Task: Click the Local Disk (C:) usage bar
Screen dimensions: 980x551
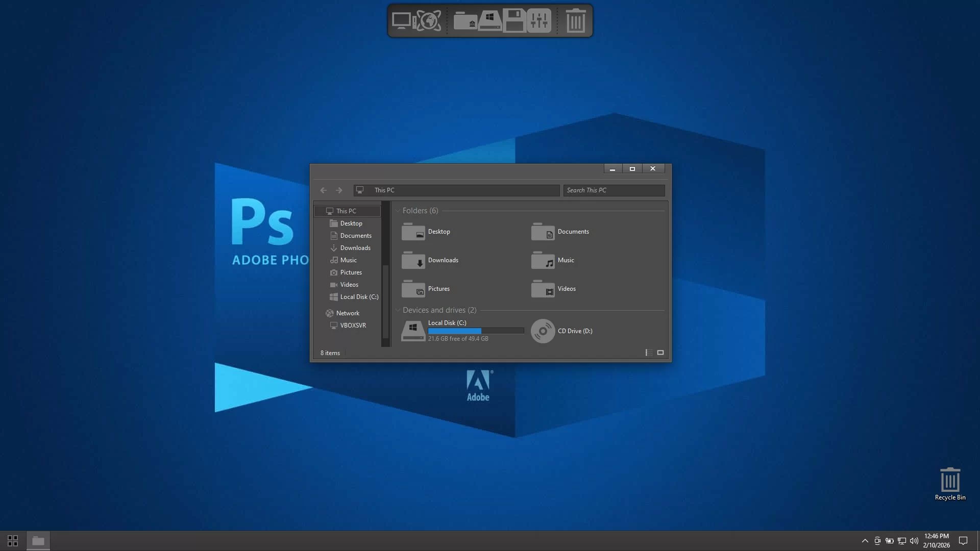Action: pyautogui.click(x=476, y=331)
